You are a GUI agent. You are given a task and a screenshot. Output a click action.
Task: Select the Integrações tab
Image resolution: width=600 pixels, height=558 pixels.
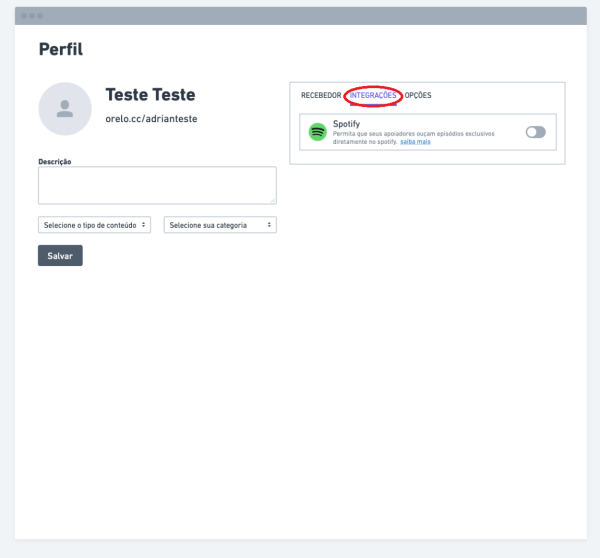click(373, 95)
